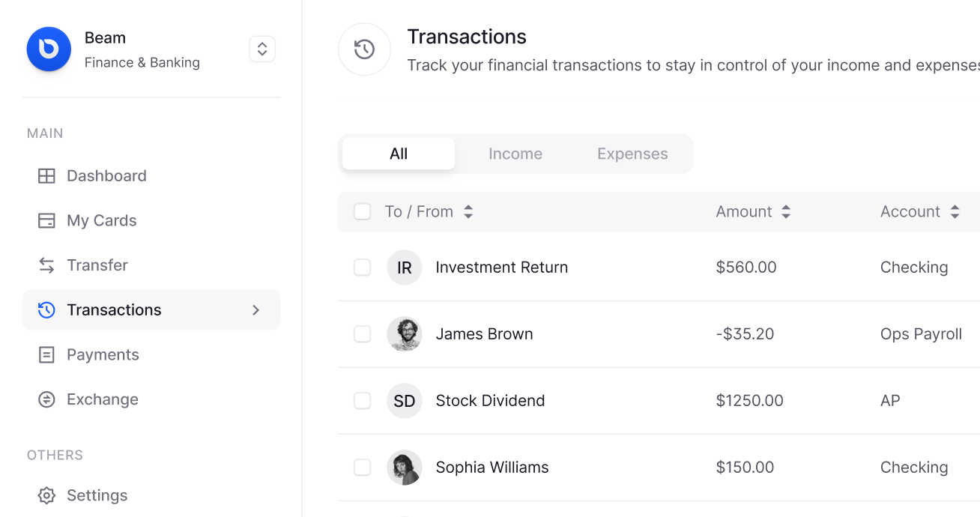Select the My Cards sidebar icon
Viewport: 980px width, 517px height.
coord(46,220)
